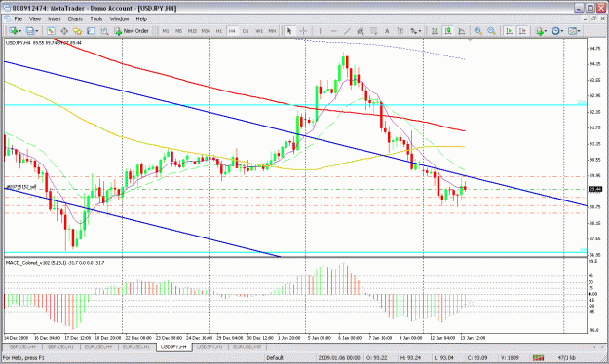Viewport: 609px width, 364px height.
Task: Click the 47/1 kb traffic indicator
Action: pos(567,358)
